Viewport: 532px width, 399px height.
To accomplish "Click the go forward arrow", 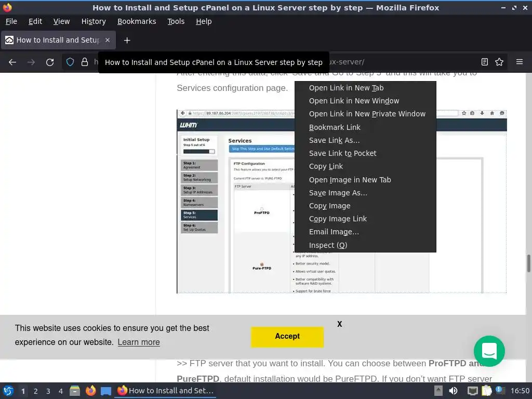I will point(31,62).
